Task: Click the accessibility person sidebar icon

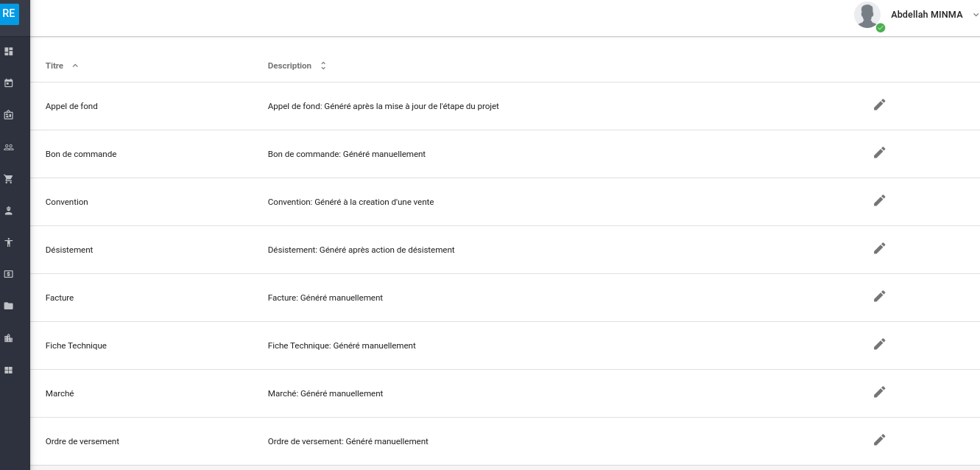Action: (x=9, y=242)
